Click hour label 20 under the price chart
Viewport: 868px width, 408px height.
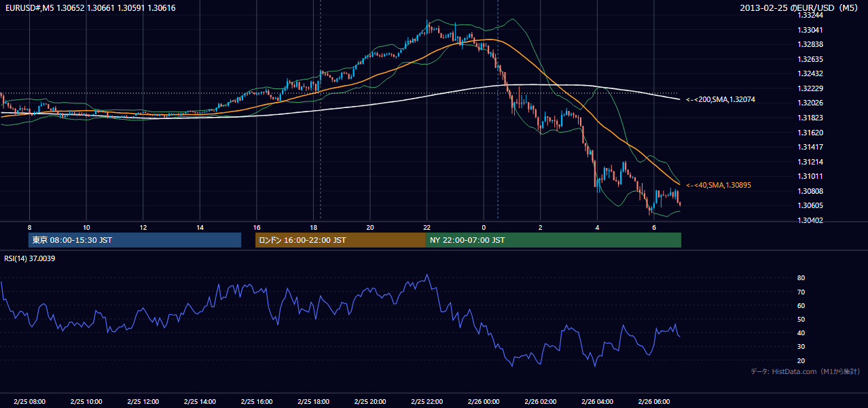[x=370, y=227]
